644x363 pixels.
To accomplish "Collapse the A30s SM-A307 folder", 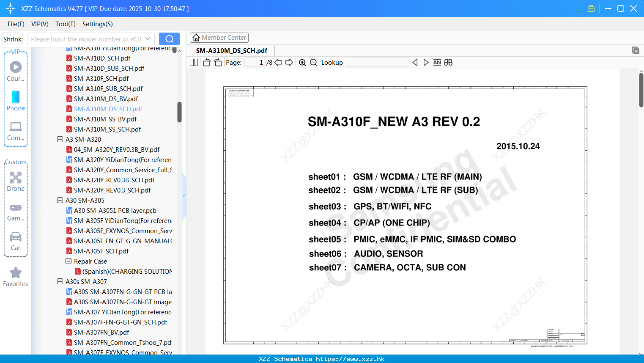I will [x=60, y=281].
